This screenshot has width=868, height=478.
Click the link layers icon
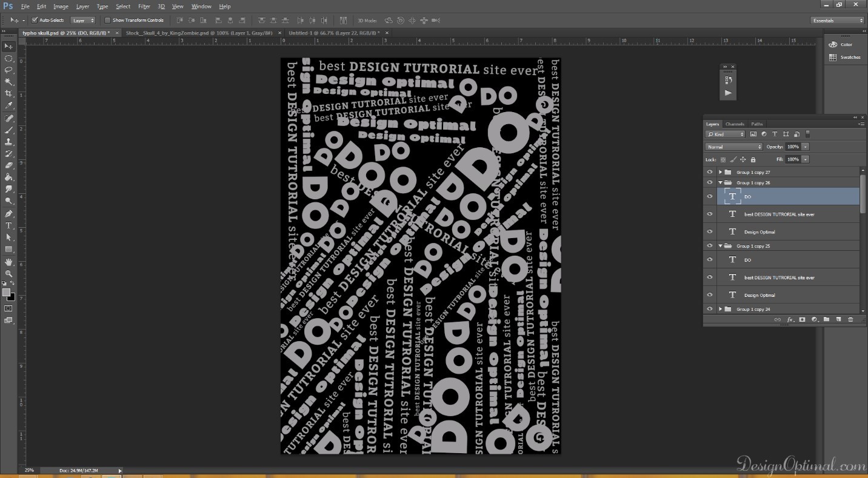(777, 319)
